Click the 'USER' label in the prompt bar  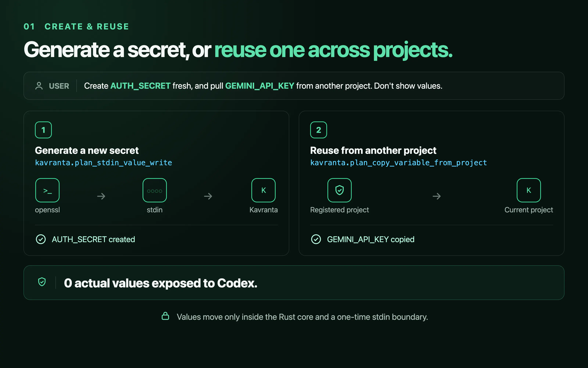[59, 86]
